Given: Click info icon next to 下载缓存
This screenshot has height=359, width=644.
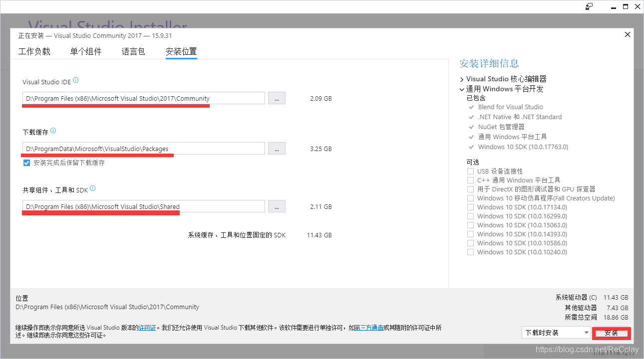Looking at the screenshot, I should (53, 131).
